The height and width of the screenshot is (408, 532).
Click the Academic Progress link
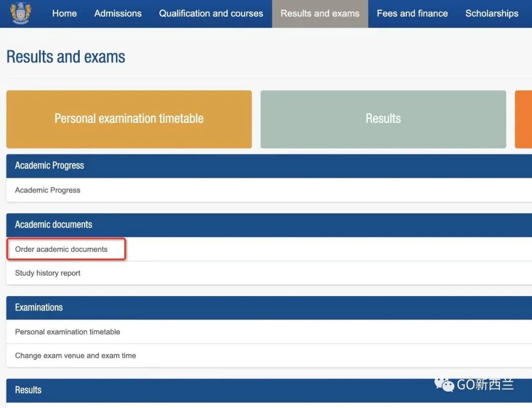pos(47,190)
